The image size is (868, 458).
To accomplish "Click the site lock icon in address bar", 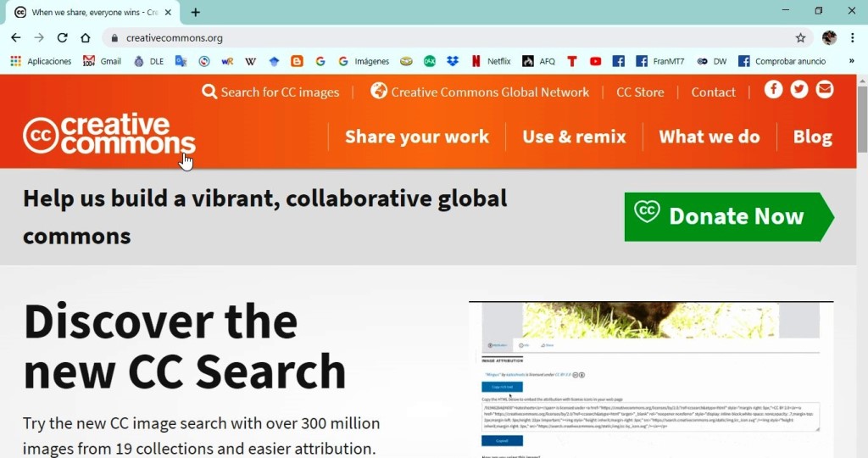I will [114, 38].
